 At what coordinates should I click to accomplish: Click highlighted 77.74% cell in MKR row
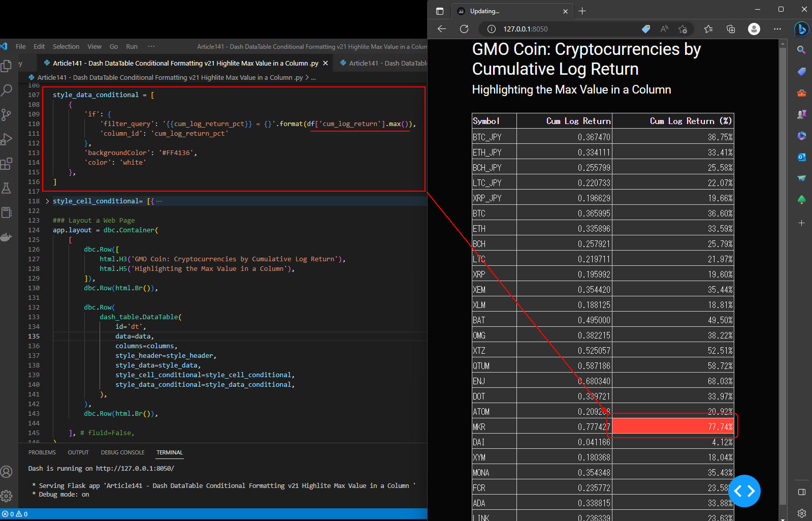673,426
